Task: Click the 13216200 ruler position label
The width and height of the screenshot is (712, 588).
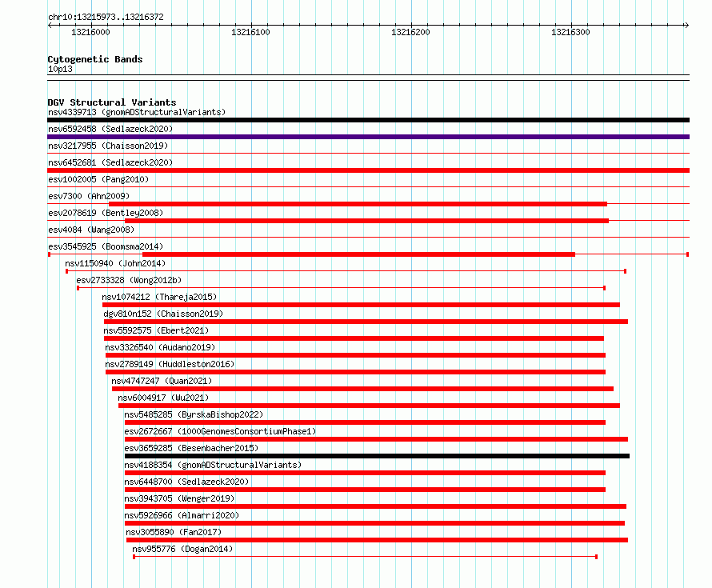Action: [410, 32]
